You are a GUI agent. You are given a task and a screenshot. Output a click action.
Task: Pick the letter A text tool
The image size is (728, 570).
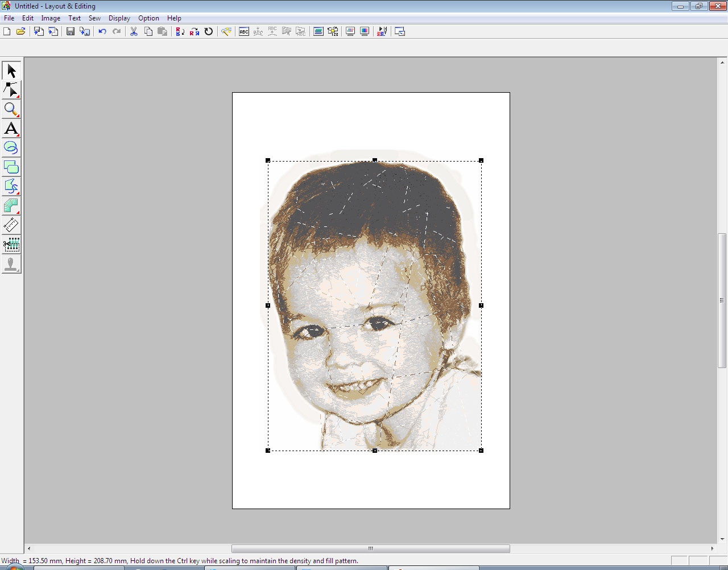click(x=11, y=129)
